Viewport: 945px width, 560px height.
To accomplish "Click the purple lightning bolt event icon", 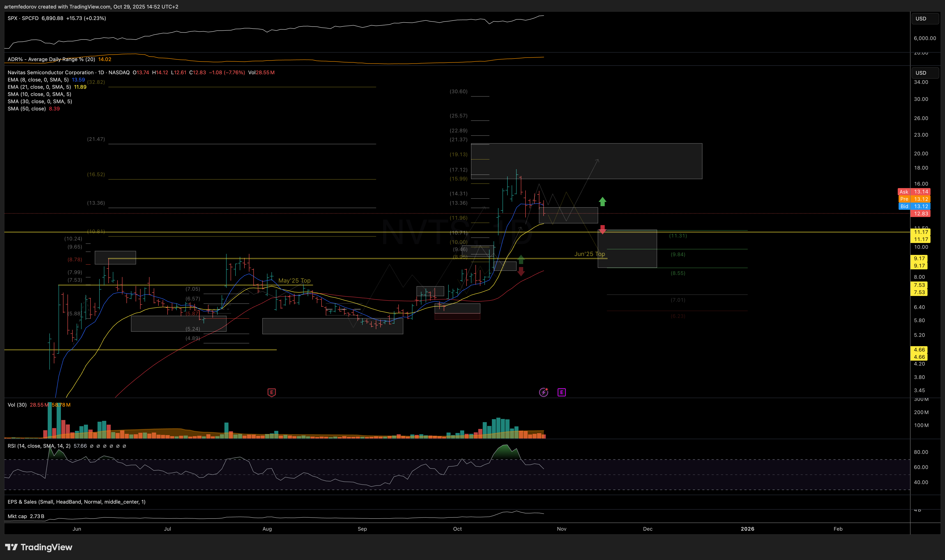I will pyautogui.click(x=543, y=393).
